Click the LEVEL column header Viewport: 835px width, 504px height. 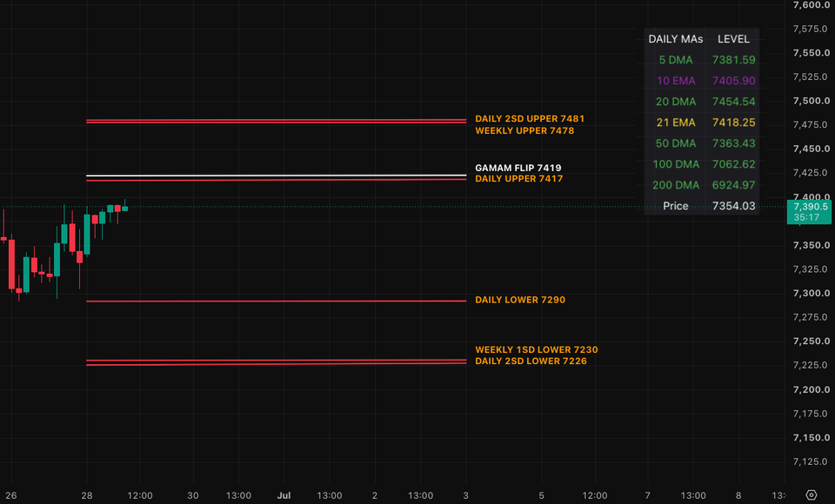(733, 39)
